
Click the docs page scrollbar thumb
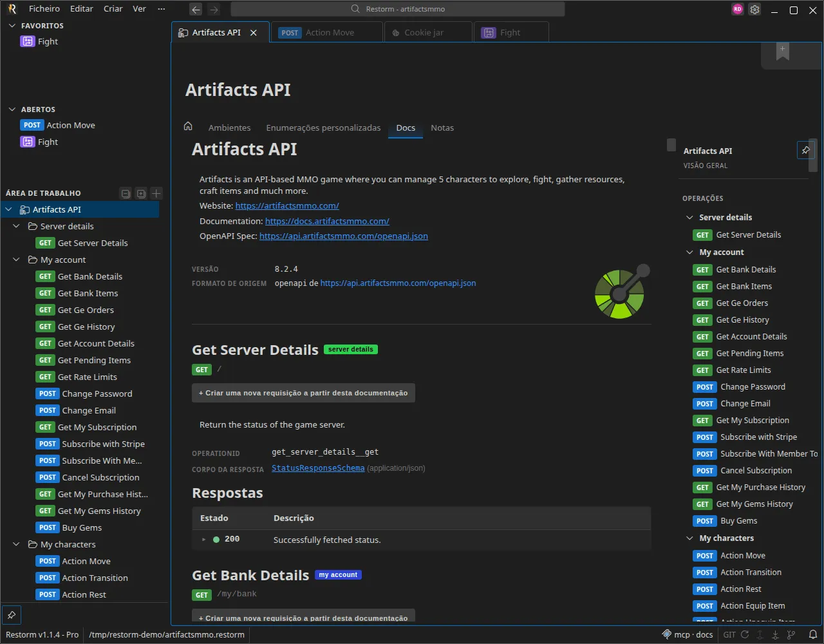(671, 144)
